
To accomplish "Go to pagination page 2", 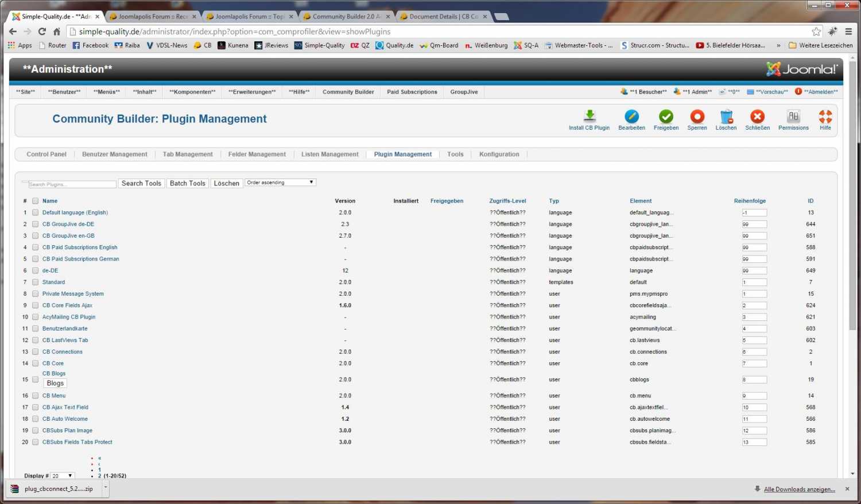I will coord(99,476).
